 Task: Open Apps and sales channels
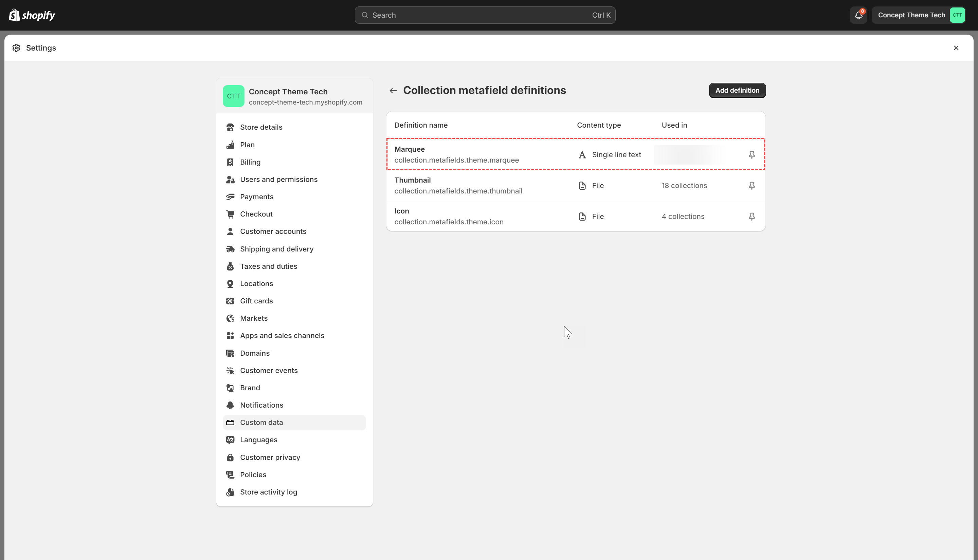[294, 335]
